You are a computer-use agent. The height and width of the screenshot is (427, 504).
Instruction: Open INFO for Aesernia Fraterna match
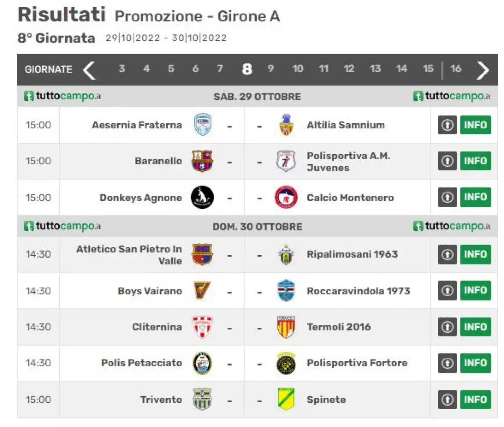(x=476, y=125)
